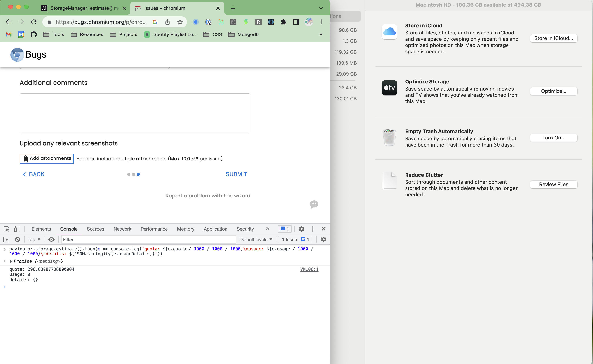Click Add attachments button
Image resolution: width=593 pixels, height=364 pixels.
pyautogui.click(x=46, y=159)
